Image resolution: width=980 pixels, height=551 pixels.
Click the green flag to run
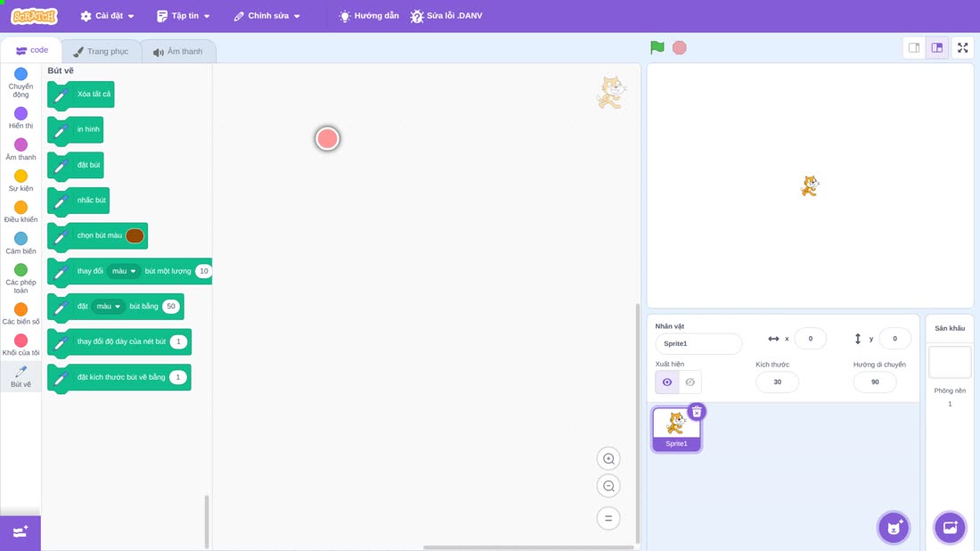click(657, 47)
